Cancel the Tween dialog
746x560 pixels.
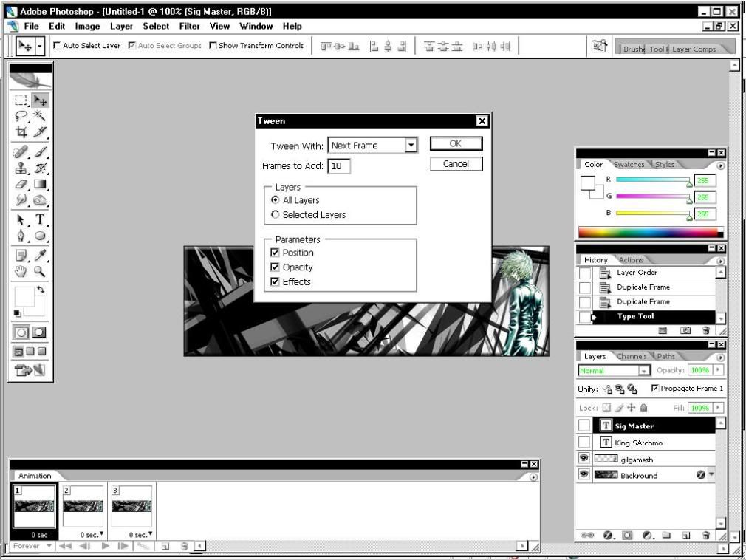tap(456, 164)
